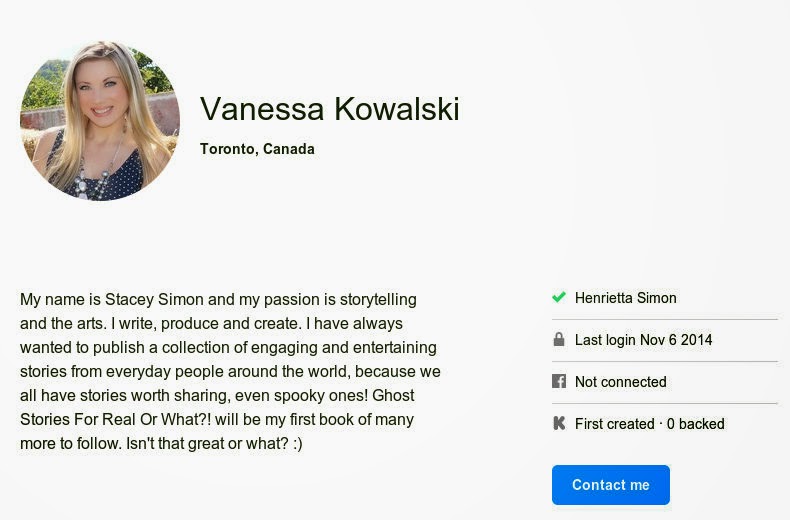Select the Toronto, Canada location text
Image resolution: width=790 pixels, height=520 pixels.
[257, 149]
